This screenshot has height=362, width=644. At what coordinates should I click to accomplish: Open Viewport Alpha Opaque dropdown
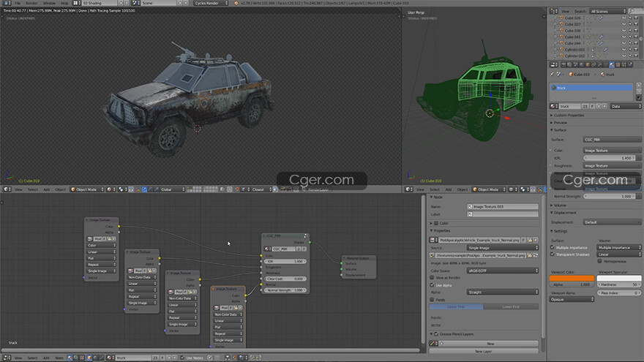tap(572, 299)
